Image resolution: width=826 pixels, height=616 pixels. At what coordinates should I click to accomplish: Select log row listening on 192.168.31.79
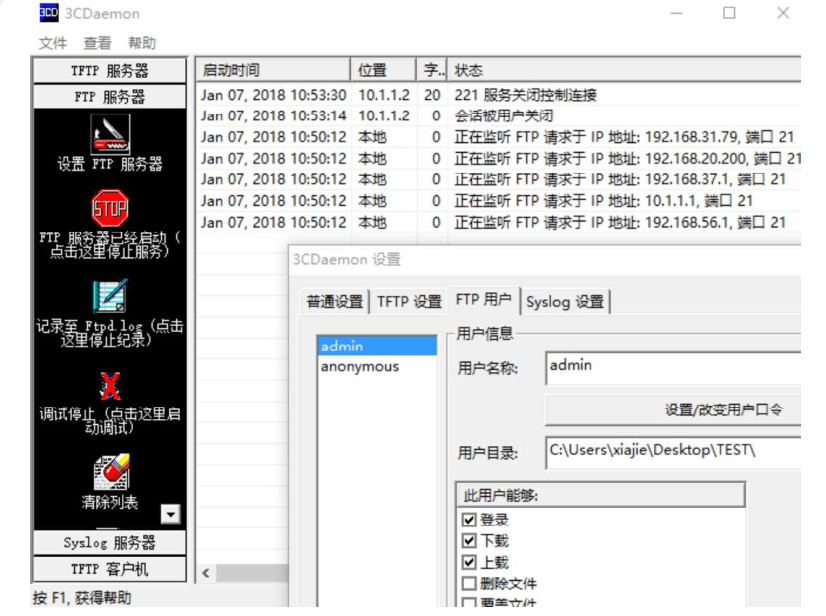[499, 137]
